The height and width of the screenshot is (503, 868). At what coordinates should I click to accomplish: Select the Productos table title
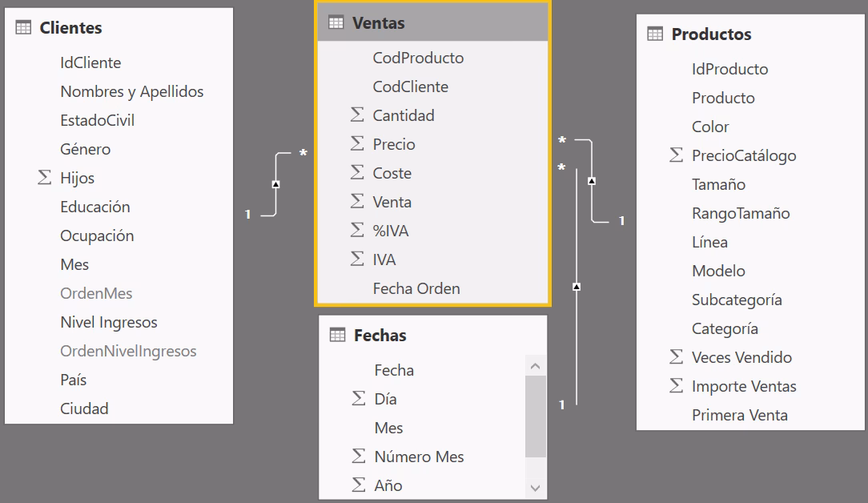point(711,34)
